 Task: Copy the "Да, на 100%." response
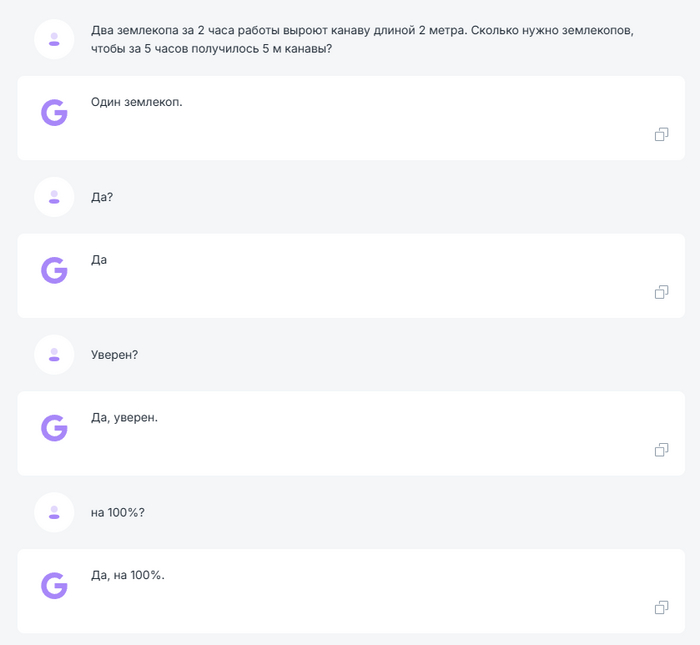point(661,607)
